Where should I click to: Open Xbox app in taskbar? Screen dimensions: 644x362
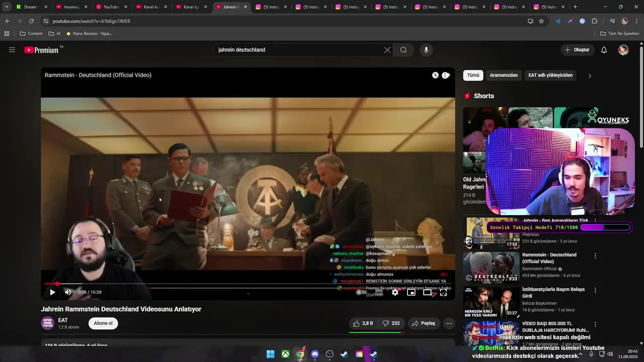[x=285, y=354]
